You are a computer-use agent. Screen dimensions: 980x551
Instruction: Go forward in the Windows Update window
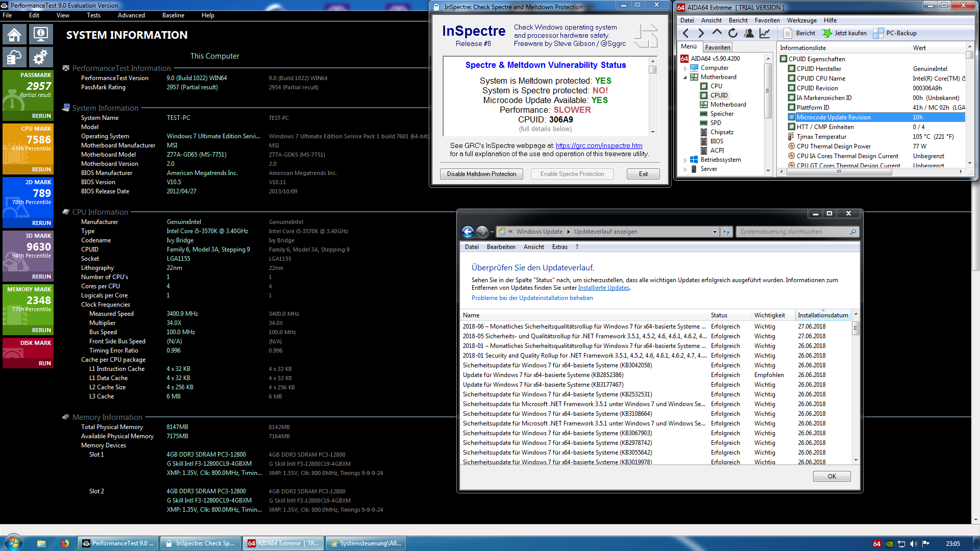[482, 232]
